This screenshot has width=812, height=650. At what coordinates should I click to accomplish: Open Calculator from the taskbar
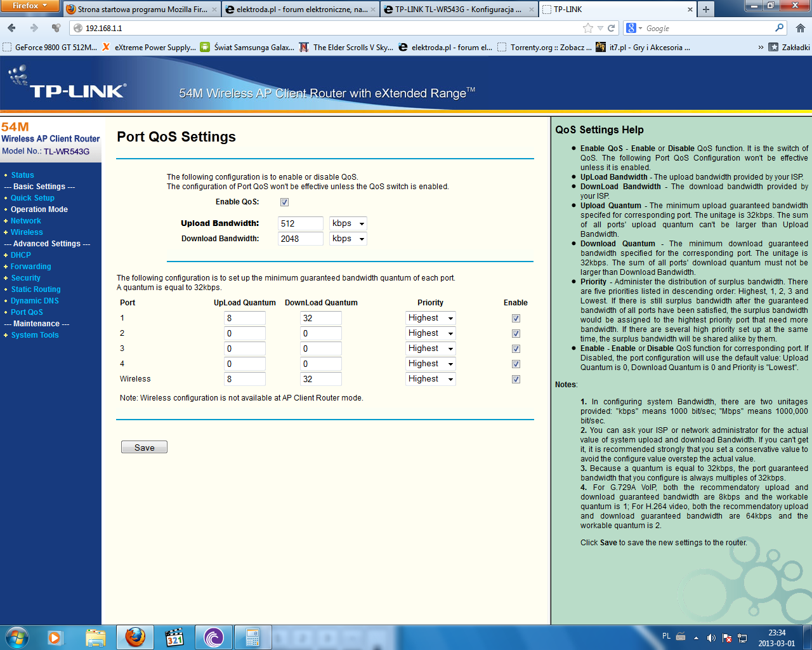[253, 637]
